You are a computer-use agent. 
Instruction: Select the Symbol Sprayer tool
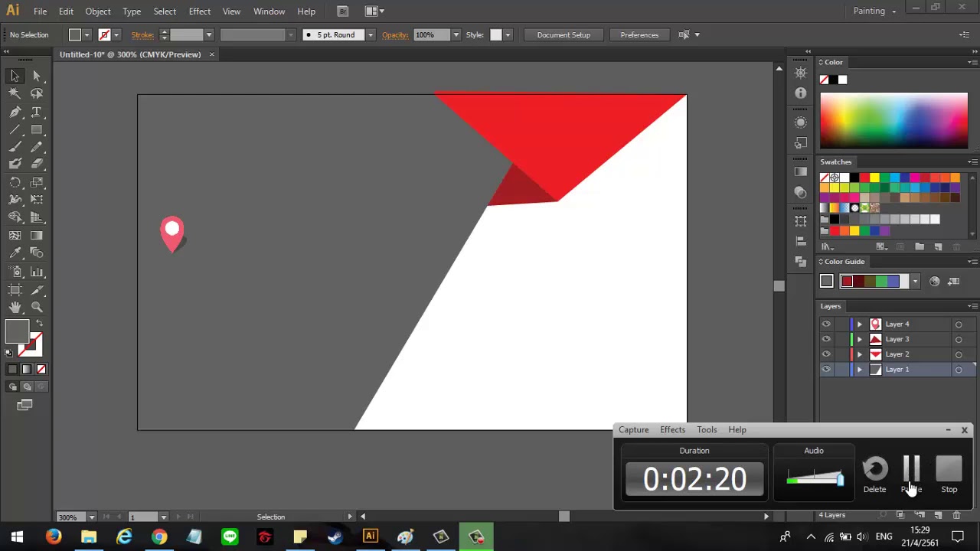(x=15, y=272)
